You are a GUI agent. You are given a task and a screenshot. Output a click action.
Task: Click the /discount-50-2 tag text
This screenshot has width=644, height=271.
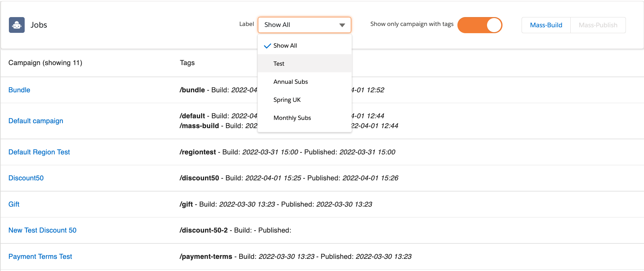(x=203, y=230)
